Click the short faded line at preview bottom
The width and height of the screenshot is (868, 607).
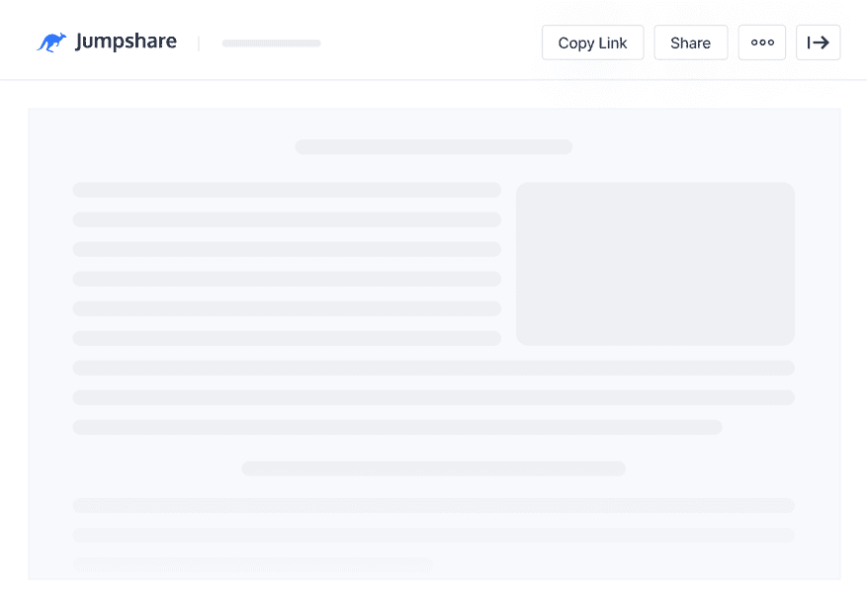[253, 564]
